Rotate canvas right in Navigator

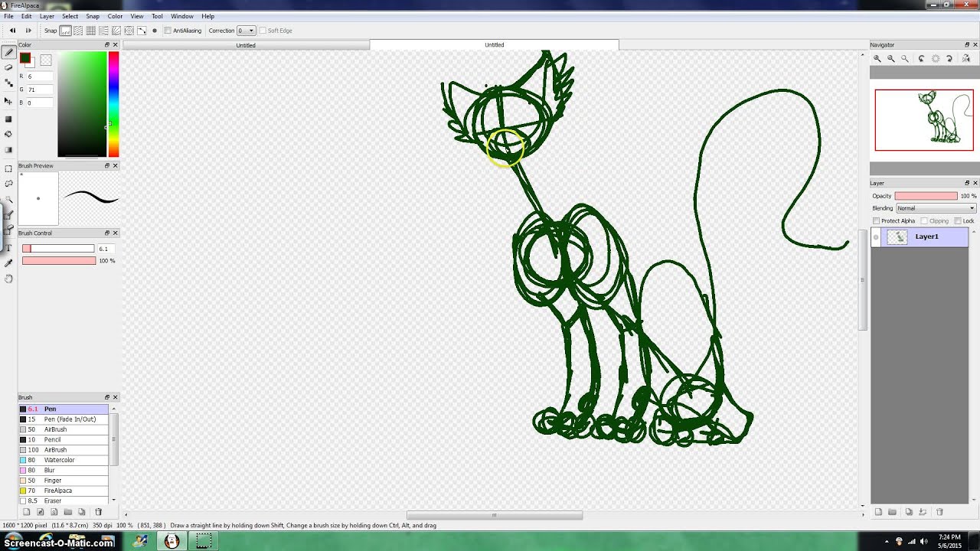949,58
